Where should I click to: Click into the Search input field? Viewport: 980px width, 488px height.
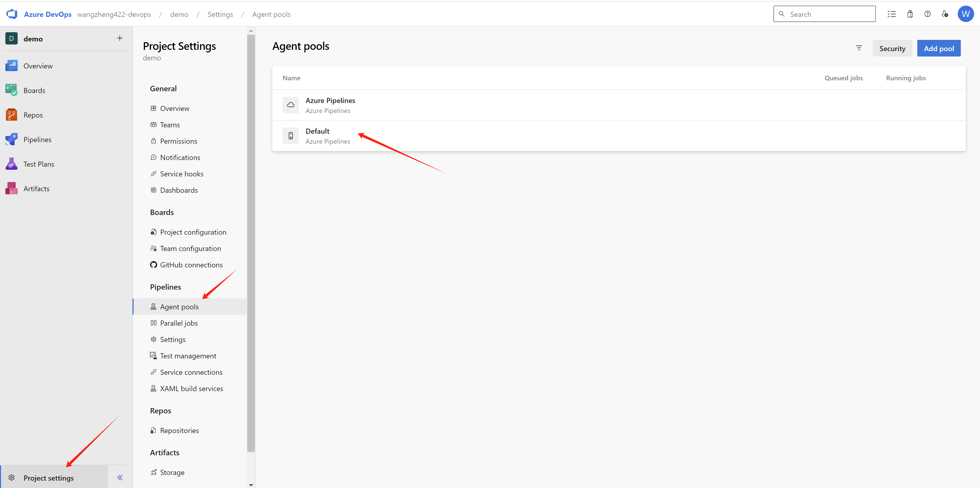coord(829,14)
